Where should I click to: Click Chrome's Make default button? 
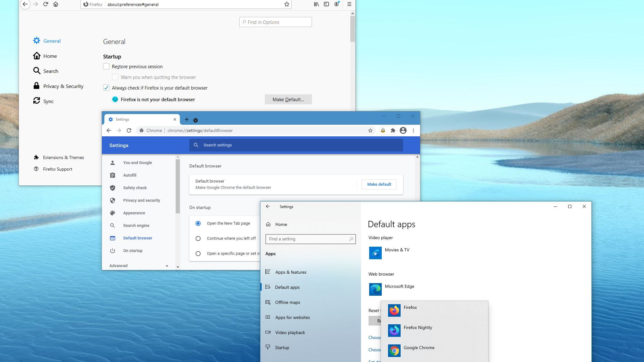coord(379,184)
